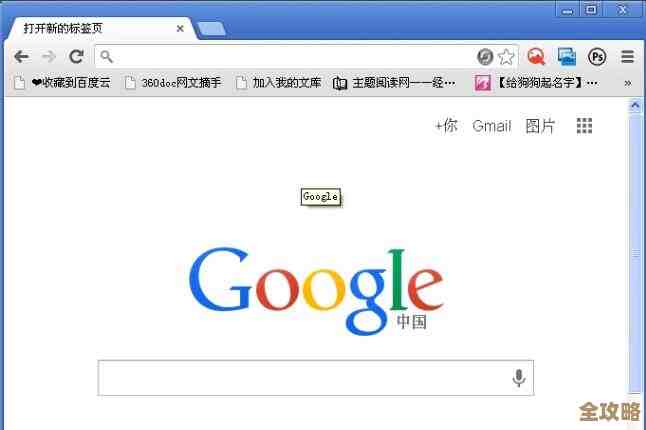Go back using the back arrow
646x430 pixels.
(21, 56)
